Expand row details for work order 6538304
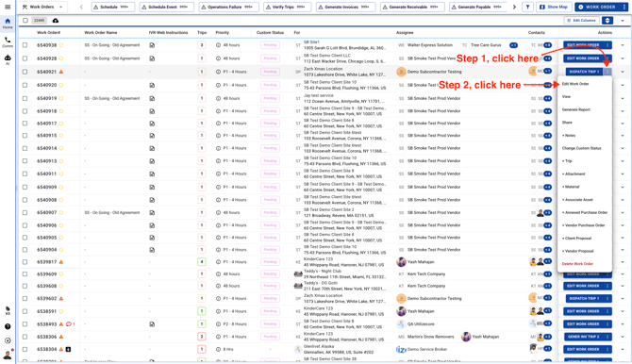 coord(623,350)
